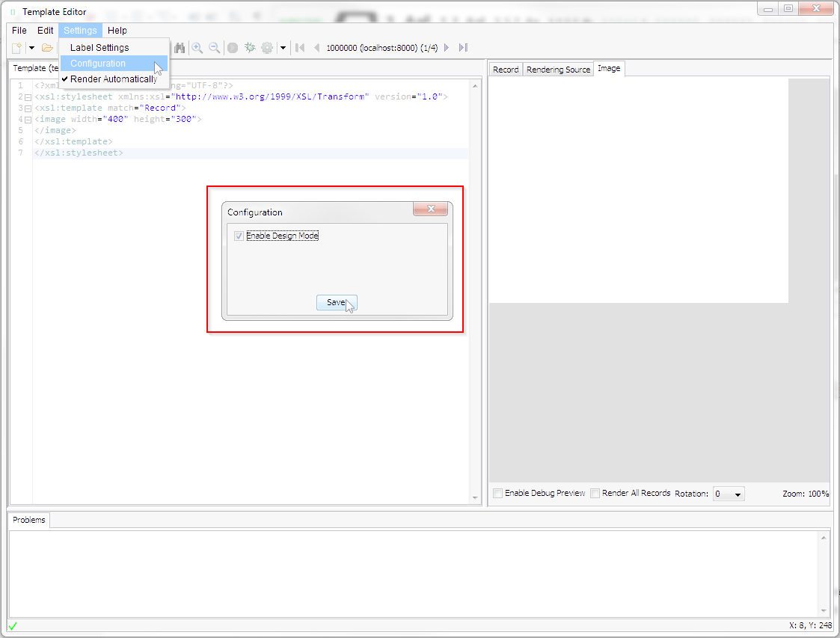Go to the previous record

316,48
